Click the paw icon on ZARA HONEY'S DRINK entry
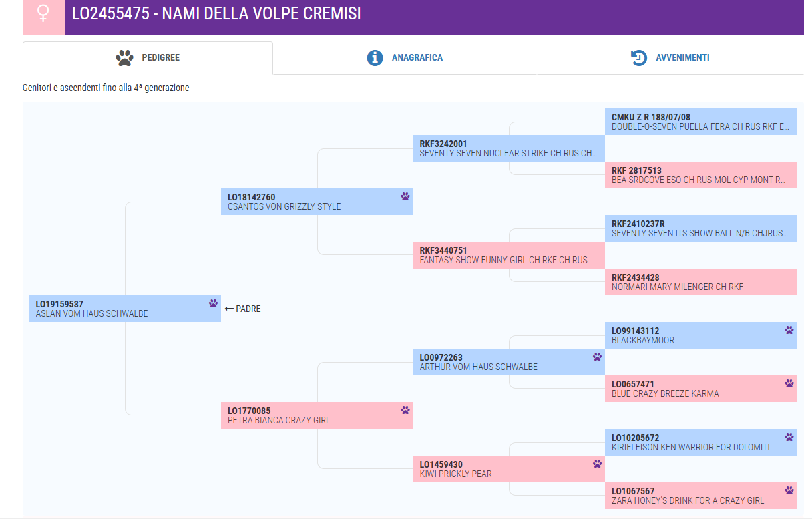 point(789,490)
